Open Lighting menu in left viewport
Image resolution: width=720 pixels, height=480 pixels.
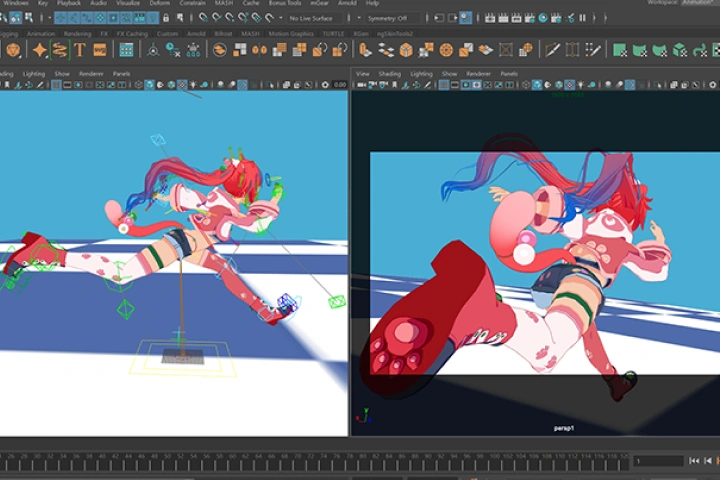point(34,73)
